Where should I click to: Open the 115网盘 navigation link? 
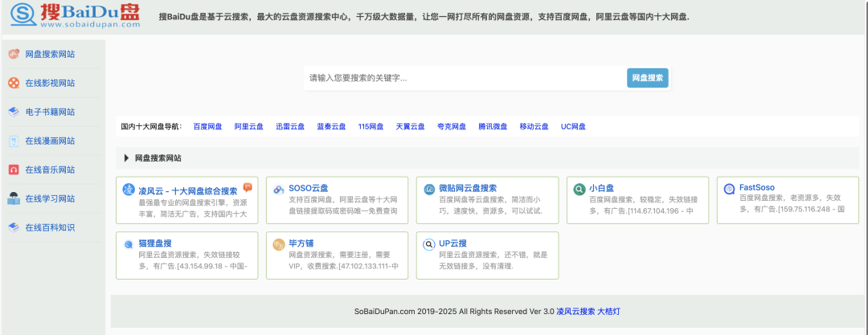pos(371,126)
